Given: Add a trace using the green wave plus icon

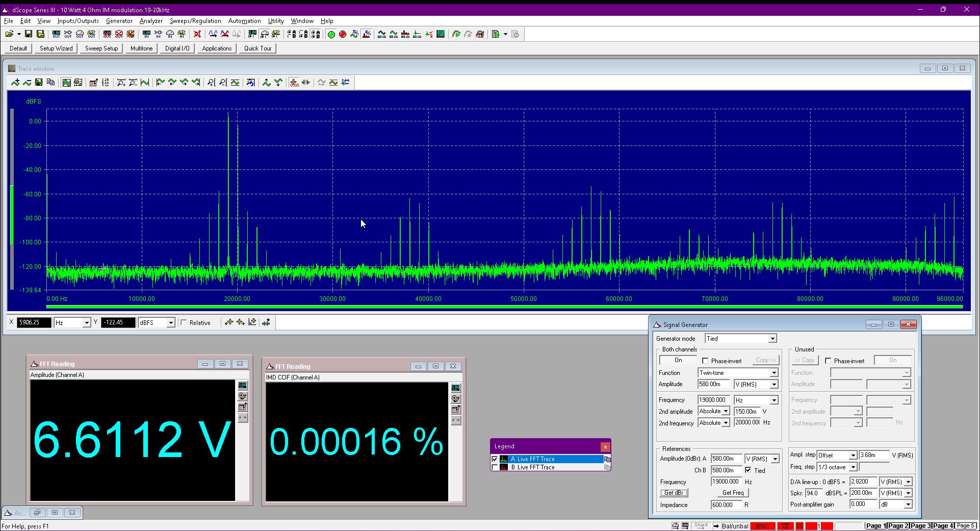Looking at the screenshot, I should coord(15,83).
